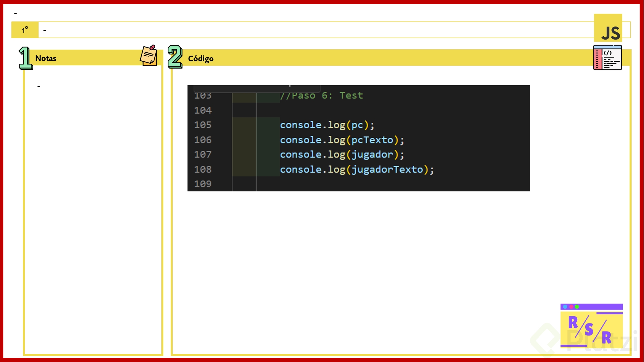The height and width of the screenshot is (362, 644).
Task: Click the line console.log(pcTexto);
Action: click(x=342, y=140)
